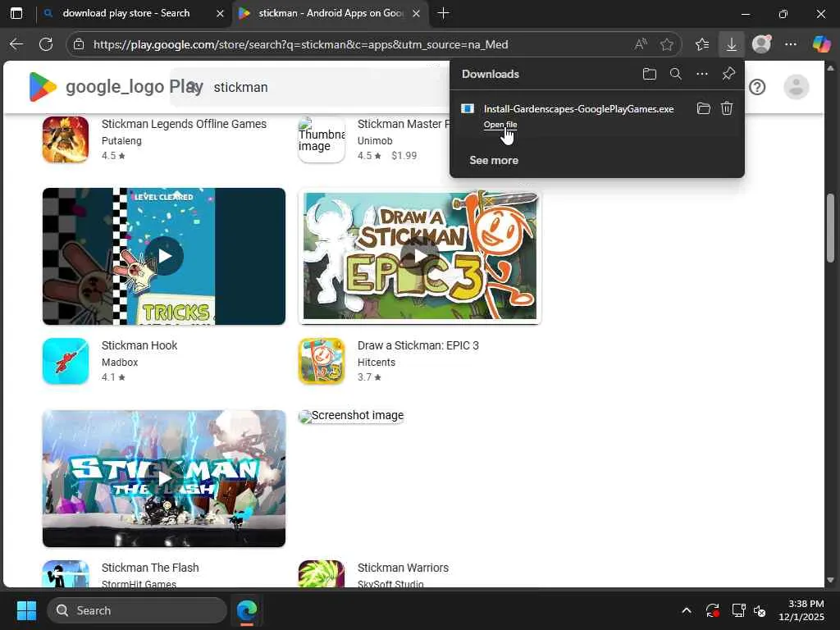Open Stickman Master app listing

(x=403, y=124)
